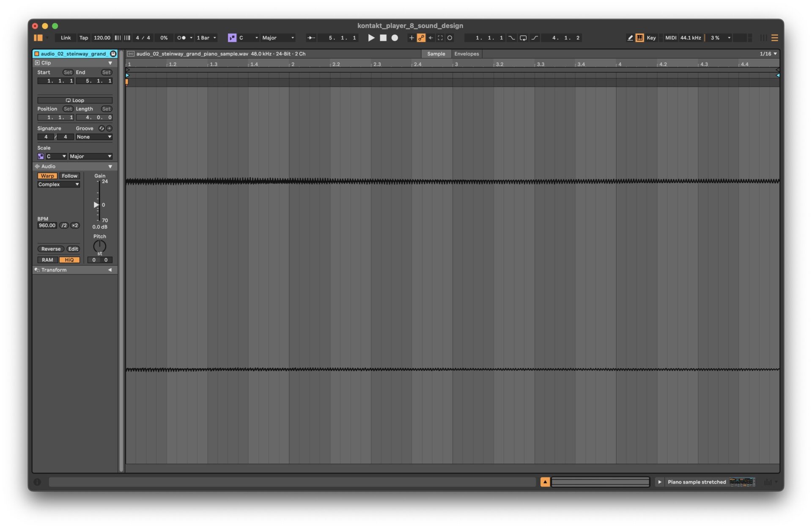The height and width of the screenshot is (528, 812).
Task: Switch to the Envelopes tab
Action: pos(466,54)
